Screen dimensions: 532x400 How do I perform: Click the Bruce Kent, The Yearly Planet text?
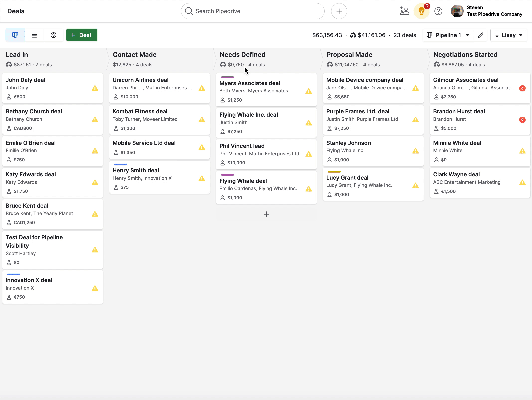coord(39,213)
